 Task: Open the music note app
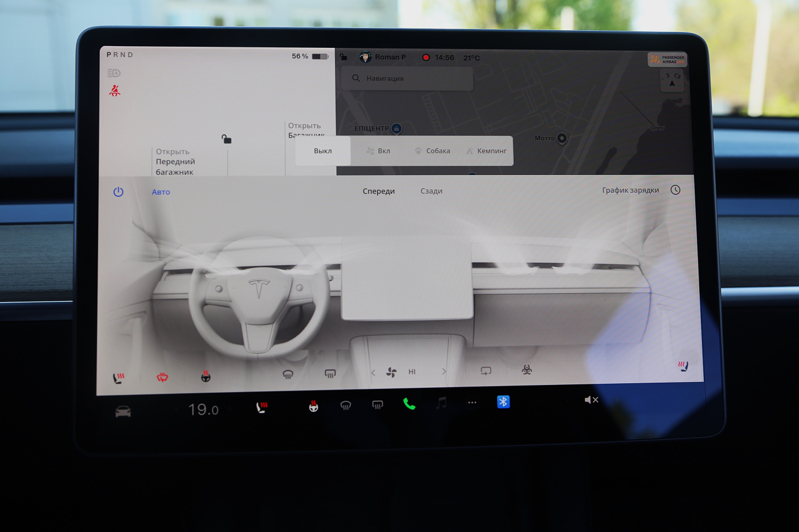[441, 403]
